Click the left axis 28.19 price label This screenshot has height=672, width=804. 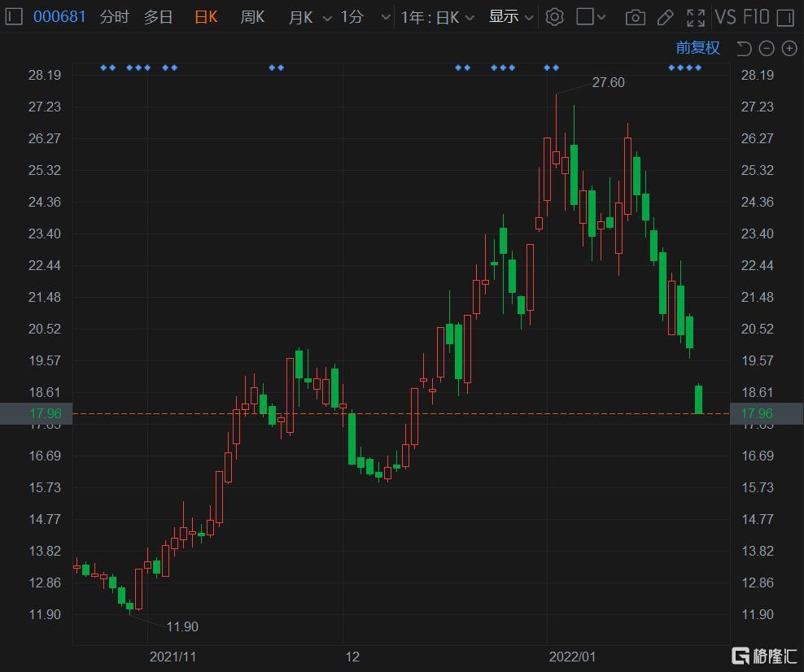coord(45,76)
